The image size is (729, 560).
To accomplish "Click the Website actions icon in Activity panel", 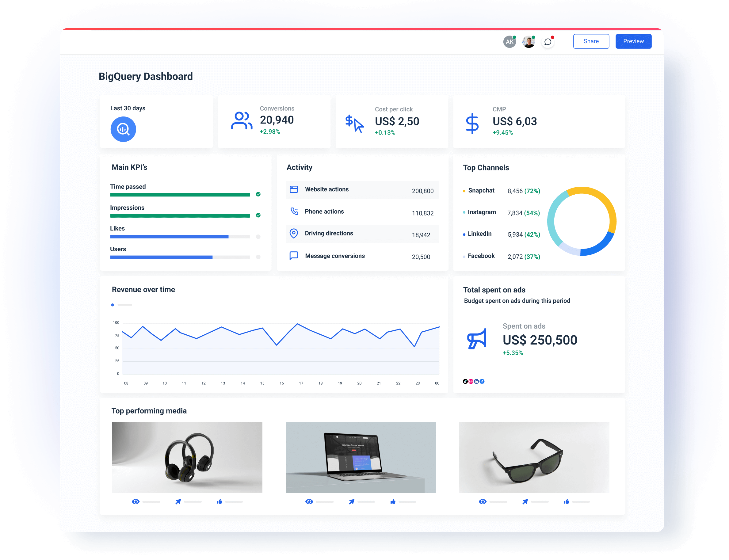I will [294, 189].
